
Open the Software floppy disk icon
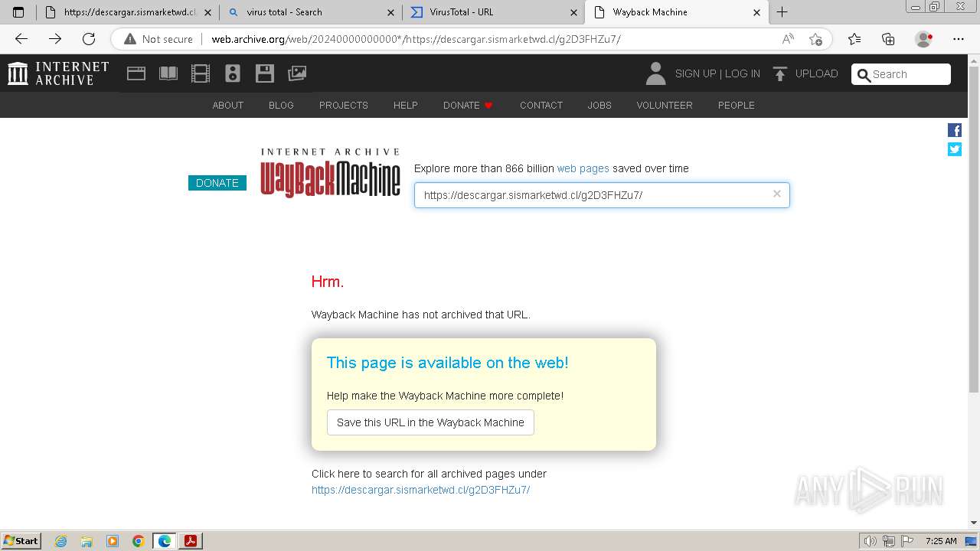pyautogui.click(x=265, y=73)
